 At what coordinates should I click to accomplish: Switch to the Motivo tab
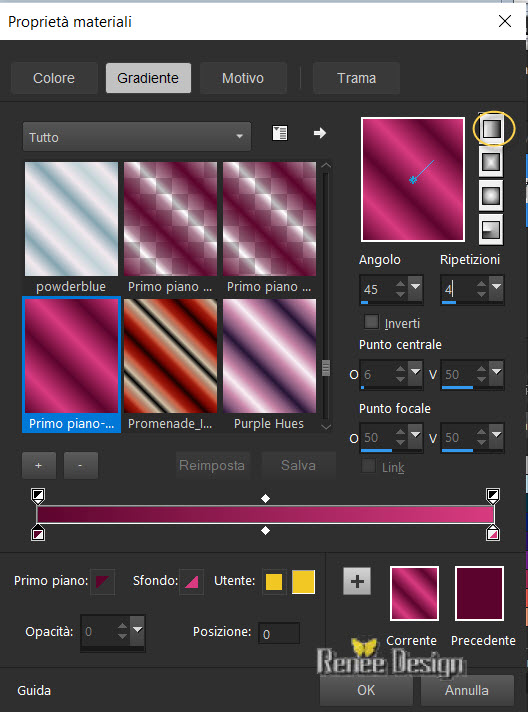(x=243, y=78)
